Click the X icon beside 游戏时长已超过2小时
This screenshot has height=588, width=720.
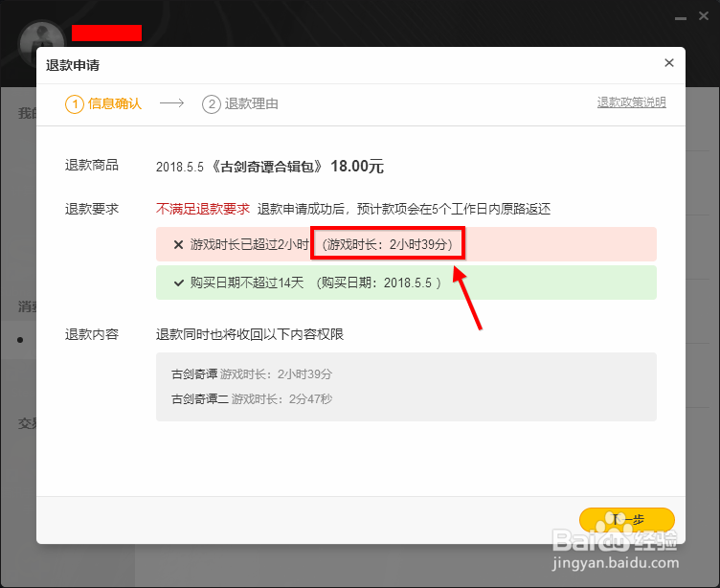pos(179,245)
